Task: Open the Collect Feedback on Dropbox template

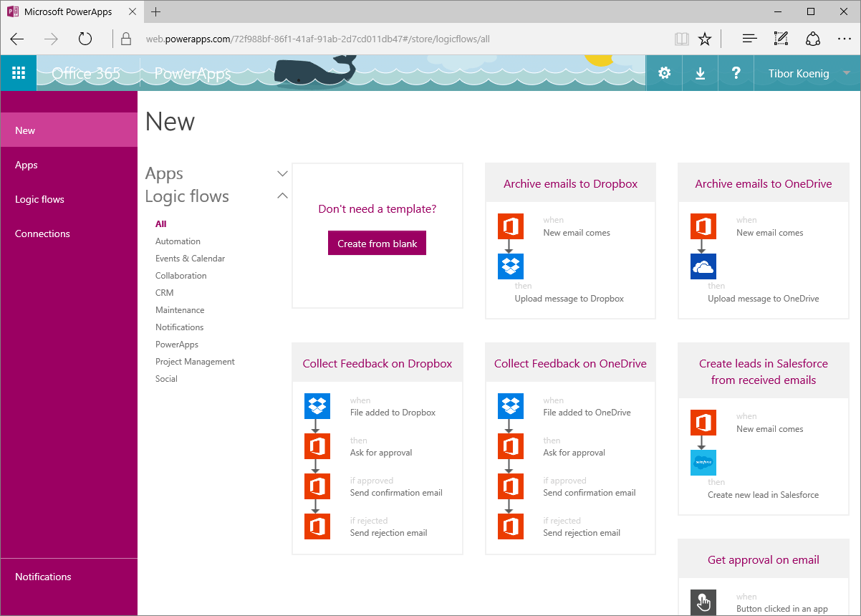Action: point(377,363)
